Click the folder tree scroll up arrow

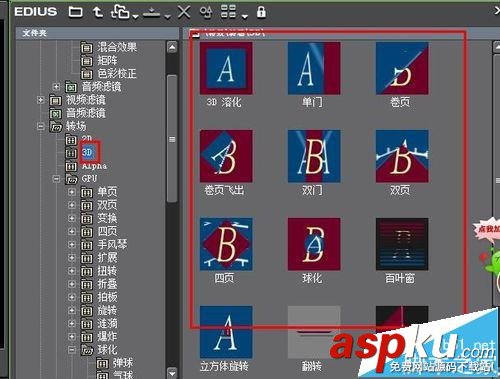pyautogui.click(x=172, y=48)
